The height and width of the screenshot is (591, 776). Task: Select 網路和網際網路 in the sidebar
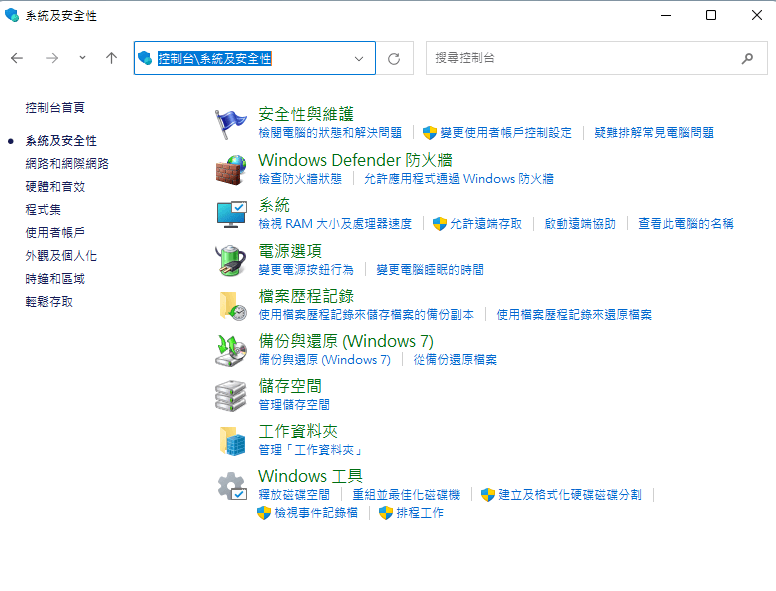click(x=67, y=163)
